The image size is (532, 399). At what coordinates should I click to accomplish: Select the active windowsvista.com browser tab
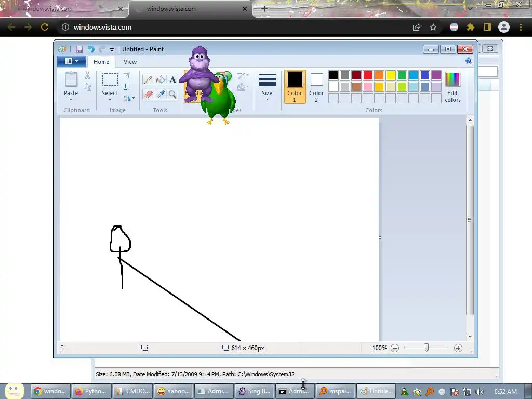point(191,9)
